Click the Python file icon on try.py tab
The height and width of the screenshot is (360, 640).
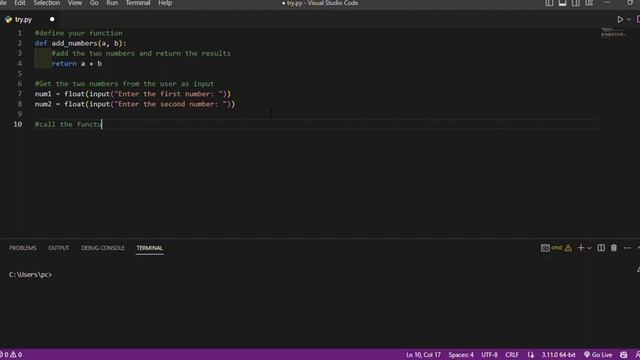point(8,19)
